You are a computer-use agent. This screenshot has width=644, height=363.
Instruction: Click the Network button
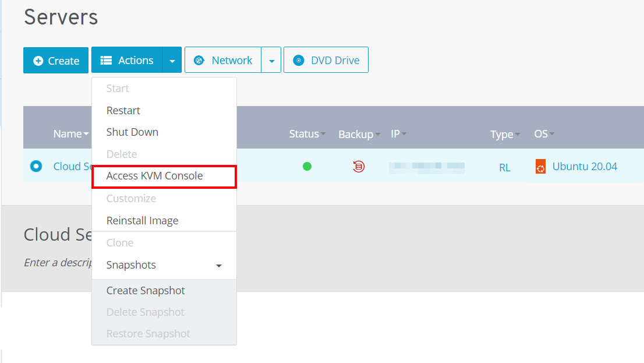[x=223, y=60]
